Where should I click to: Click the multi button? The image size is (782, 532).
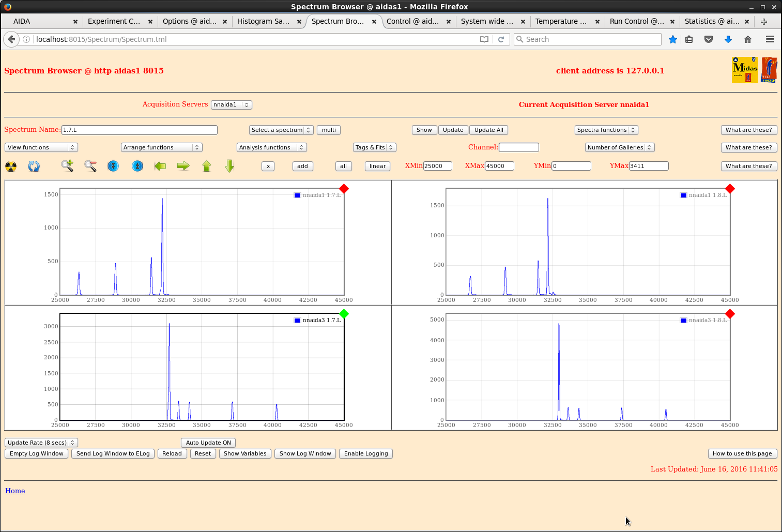click(x=329, y=130)
